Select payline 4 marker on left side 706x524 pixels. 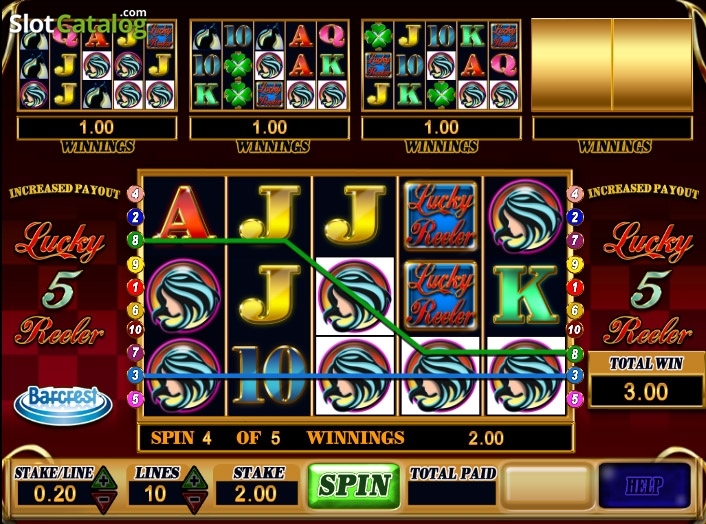[135, 194]
